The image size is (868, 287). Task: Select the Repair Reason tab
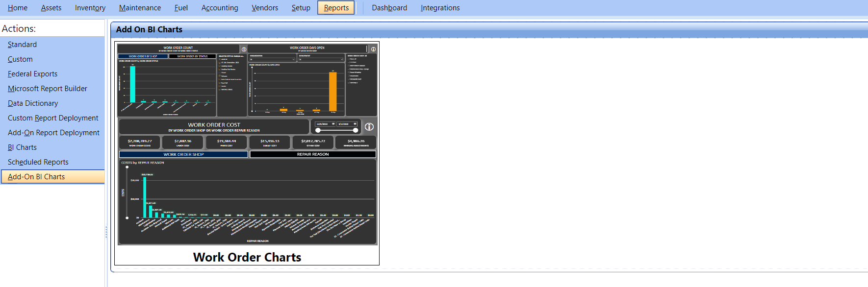point(313,154)
